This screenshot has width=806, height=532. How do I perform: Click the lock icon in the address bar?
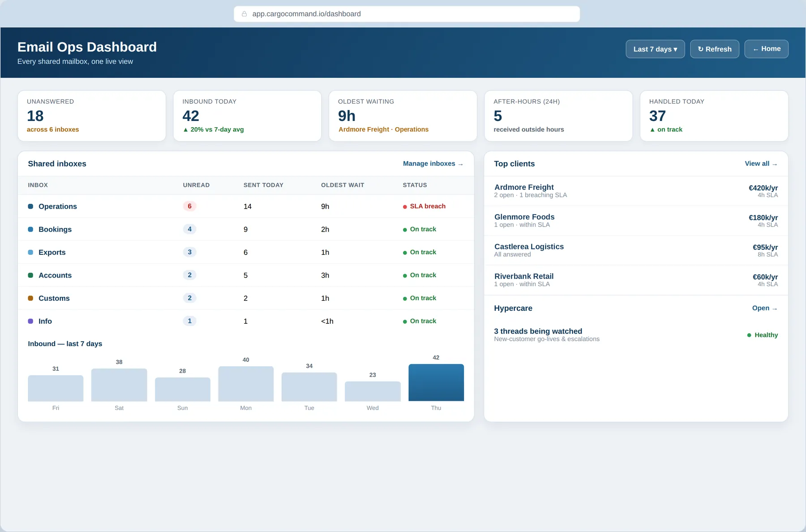pyautogui.click(x=244, y=14)
